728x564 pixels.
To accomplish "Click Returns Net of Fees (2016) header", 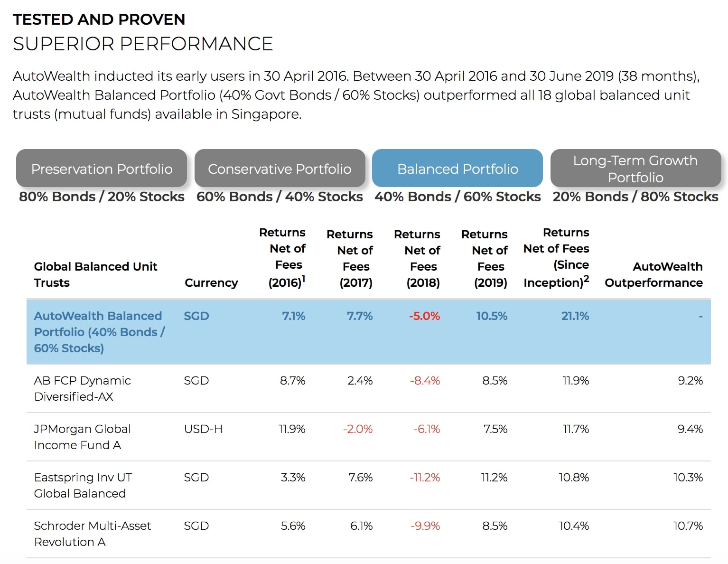I will coord(287,257).
